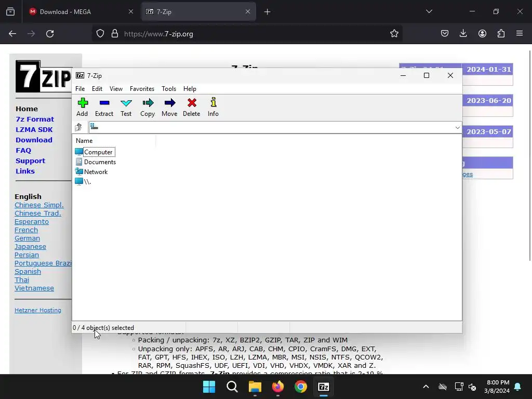Image resolution: width=532 pixels, height=399 pixels.
Task: Go back in browser history
Action: 12,34
